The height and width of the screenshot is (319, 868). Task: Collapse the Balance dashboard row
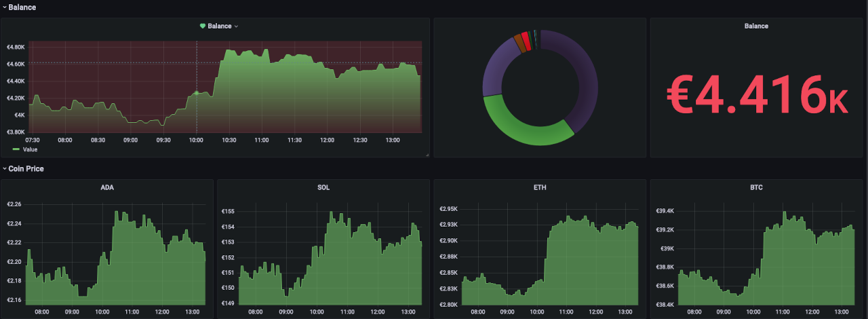coord(19,7)
